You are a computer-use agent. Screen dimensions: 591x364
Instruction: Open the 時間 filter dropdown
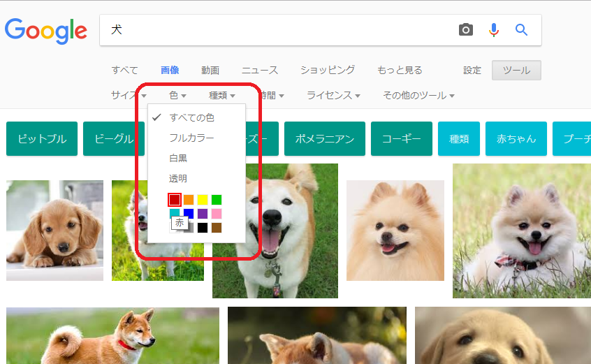point(272,95)
